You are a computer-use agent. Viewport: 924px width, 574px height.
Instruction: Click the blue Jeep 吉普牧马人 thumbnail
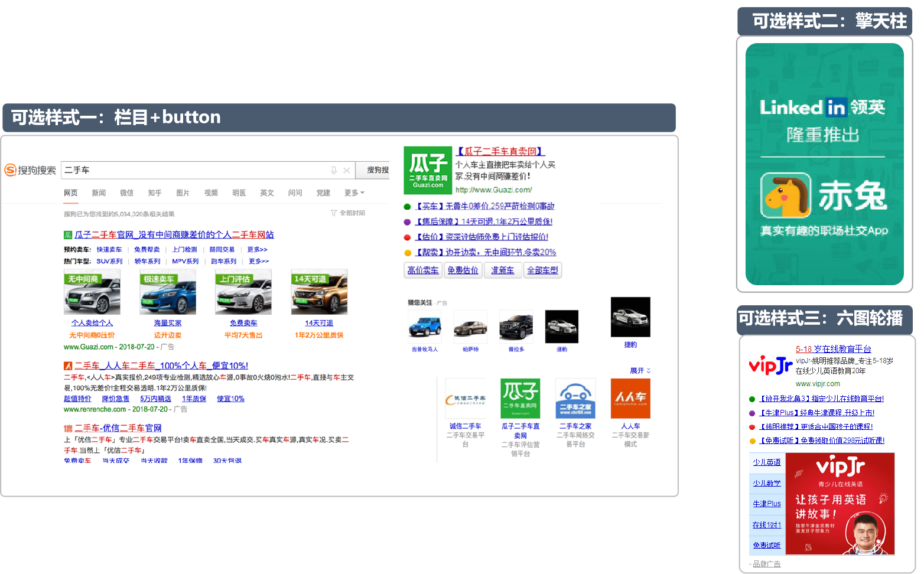(424, 326)
